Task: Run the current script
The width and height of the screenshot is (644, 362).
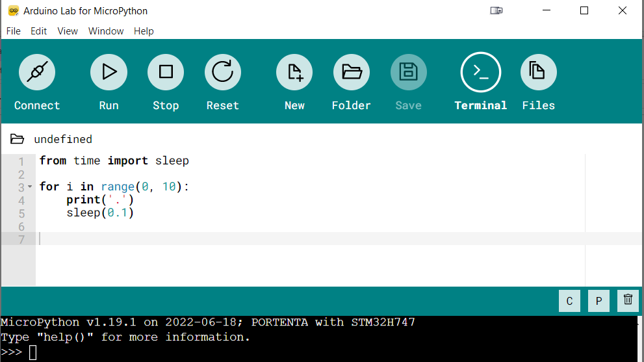Action: [109, 72]
